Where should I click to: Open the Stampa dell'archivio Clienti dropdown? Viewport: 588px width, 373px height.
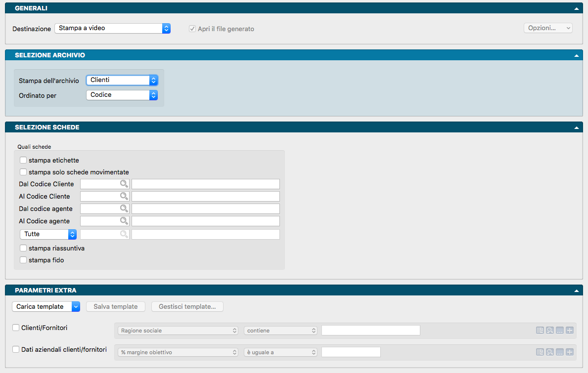pos(122,80)
